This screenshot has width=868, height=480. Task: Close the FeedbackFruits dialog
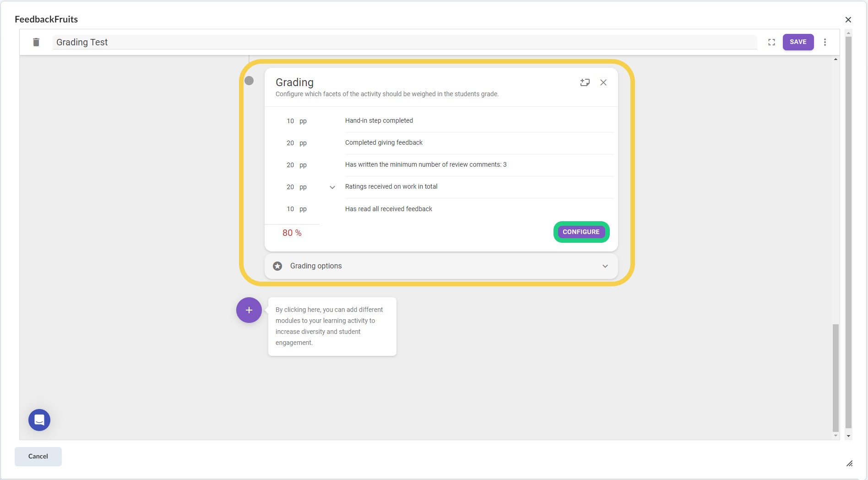click(x=848, y=20)
